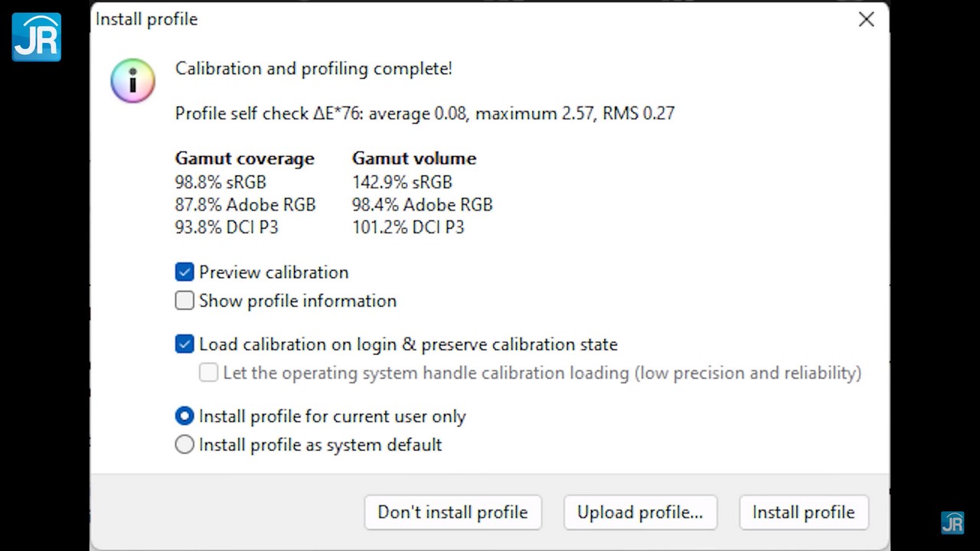
Task: Close the Install profile dialog
Action: [x=866, y=19]
